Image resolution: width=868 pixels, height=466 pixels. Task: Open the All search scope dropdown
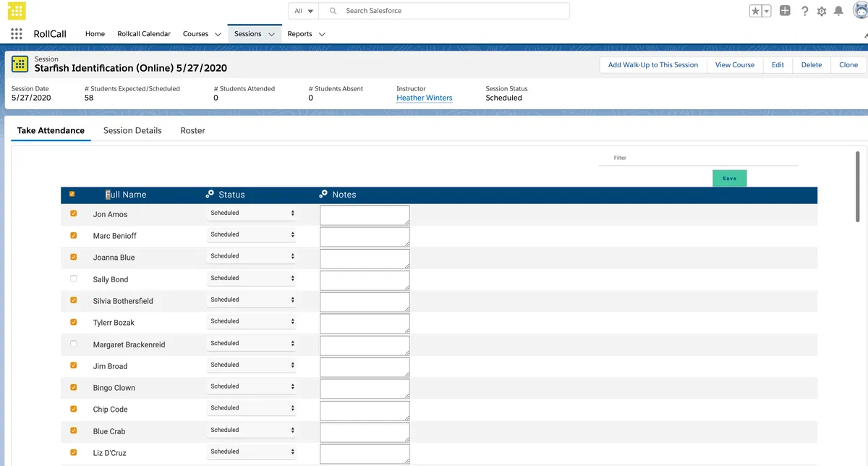click(304, 11)
